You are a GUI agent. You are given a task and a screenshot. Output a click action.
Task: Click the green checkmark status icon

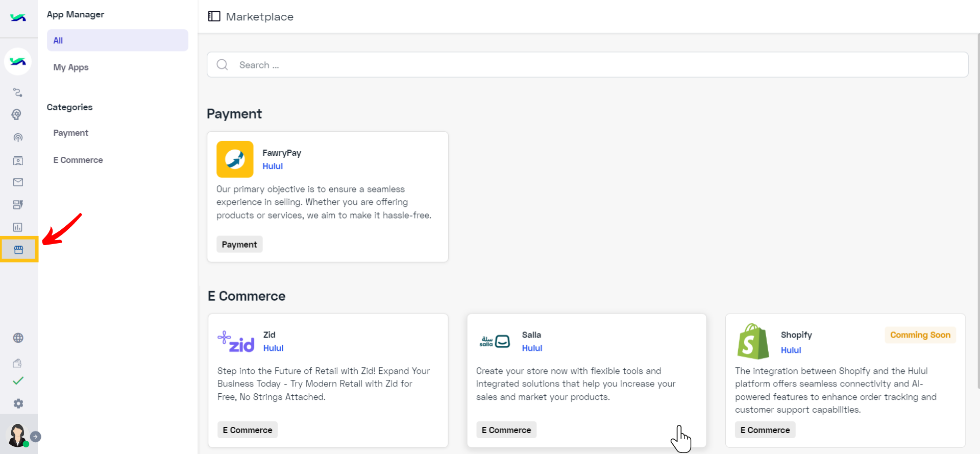click(x=18, y=381)
